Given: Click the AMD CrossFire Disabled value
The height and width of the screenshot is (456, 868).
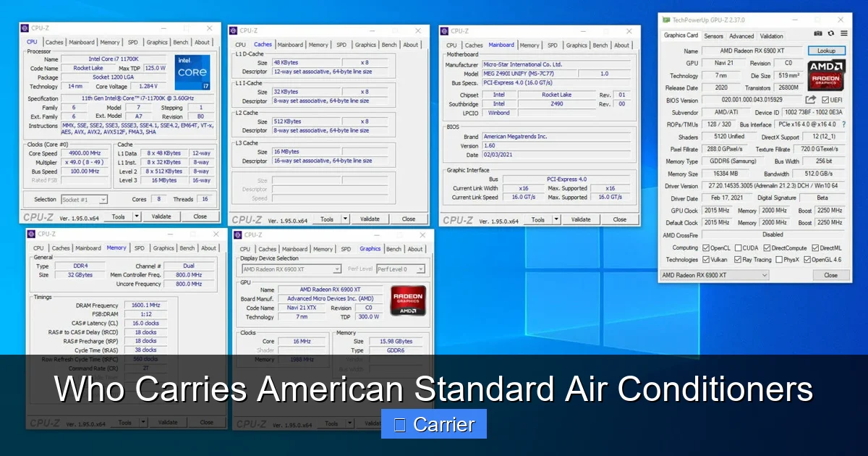Looking at the screenshot, I should coord(773,235).
